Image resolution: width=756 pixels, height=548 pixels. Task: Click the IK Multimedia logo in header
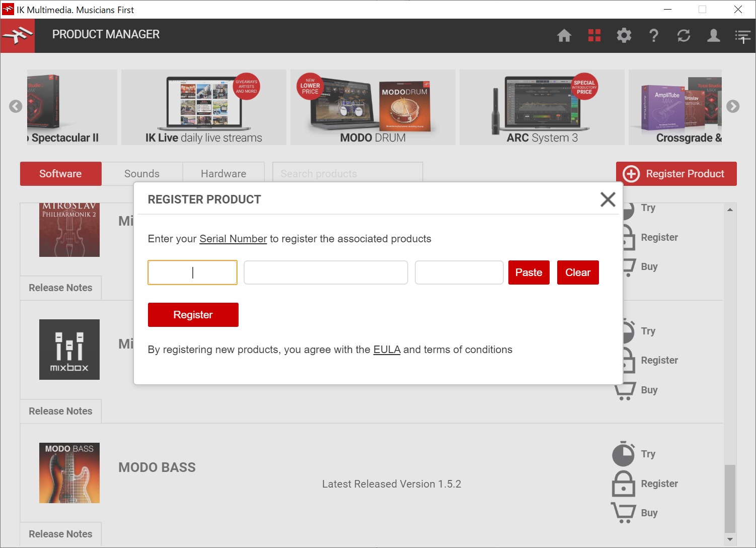pos(18,36)
